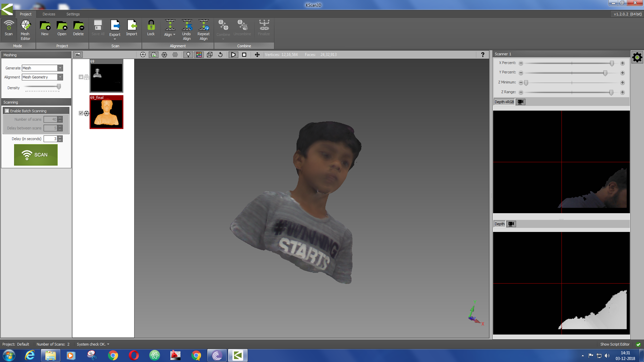644x362 pixels.
Task: Toggle the lighting bulb icon in viewport toolbar
Action: (188, 55)
